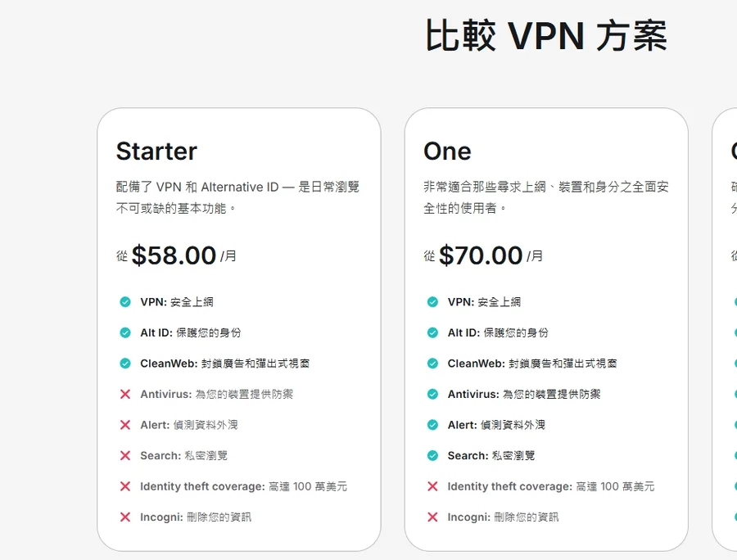Image resolution: width=737 pixels, height=560 pixels.
Task: Click the red X beside One plan Incogni
Action: (432, 517)
